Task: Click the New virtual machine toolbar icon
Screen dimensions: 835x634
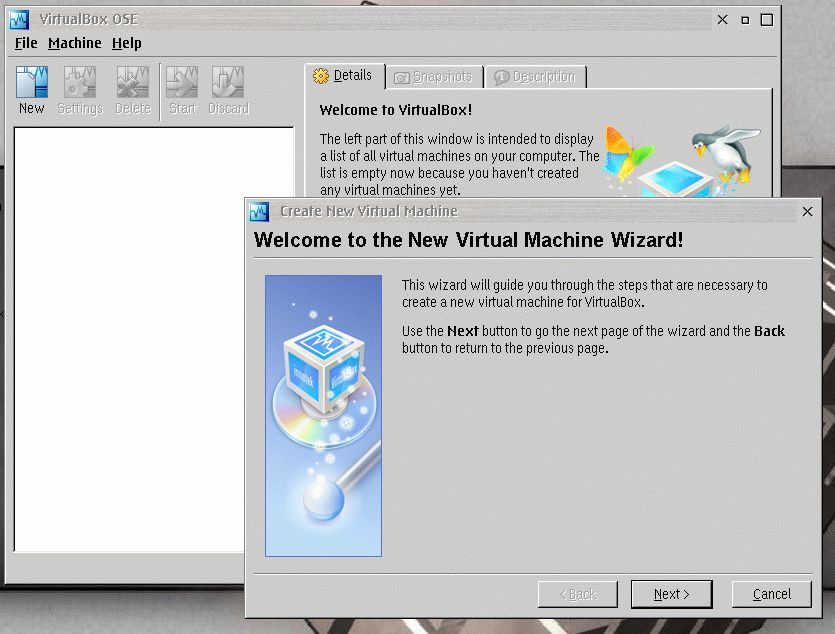Action: (32, 83)
